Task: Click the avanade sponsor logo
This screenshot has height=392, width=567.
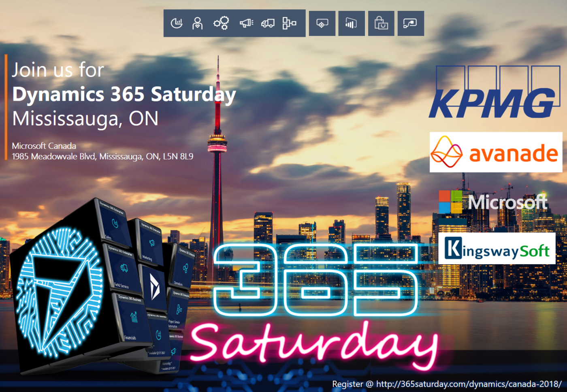Action: point(496,153)
